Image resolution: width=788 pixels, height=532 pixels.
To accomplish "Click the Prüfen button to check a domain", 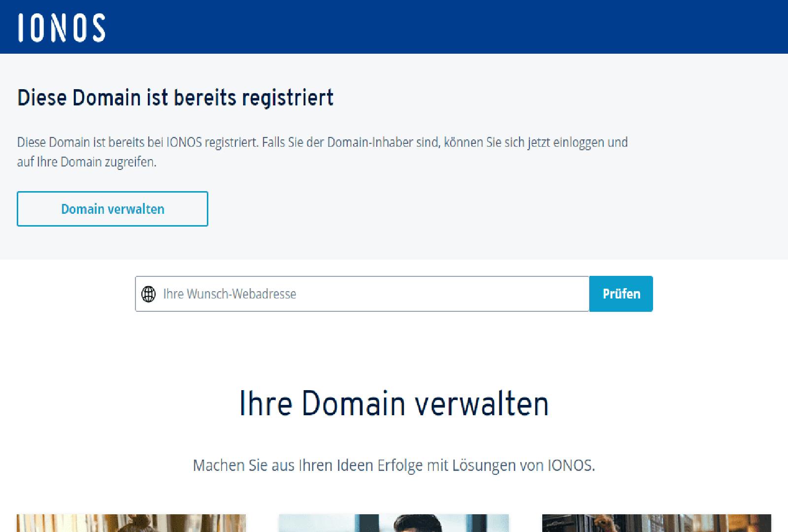I will [x=621, y=294].
